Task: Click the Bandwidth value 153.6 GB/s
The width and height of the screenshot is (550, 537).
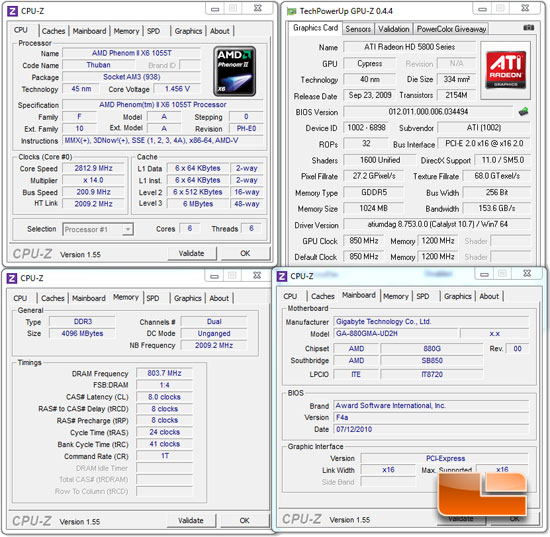Action: (497, 208)
